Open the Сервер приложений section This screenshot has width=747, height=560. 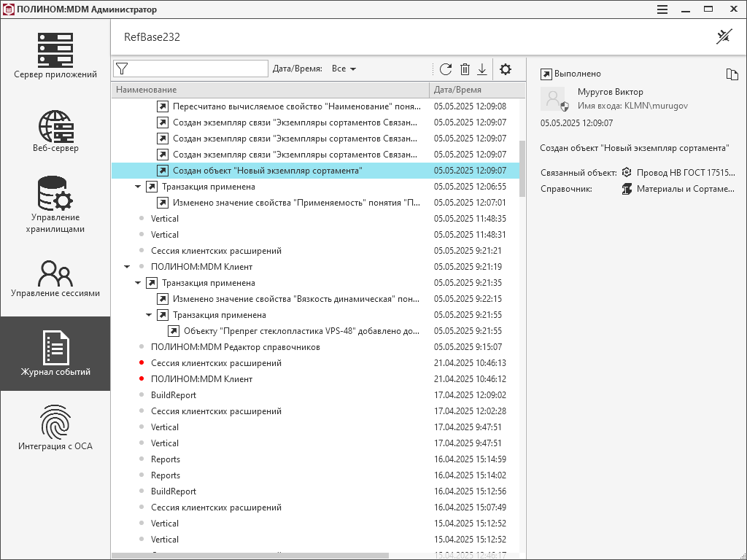coord(55,55)
